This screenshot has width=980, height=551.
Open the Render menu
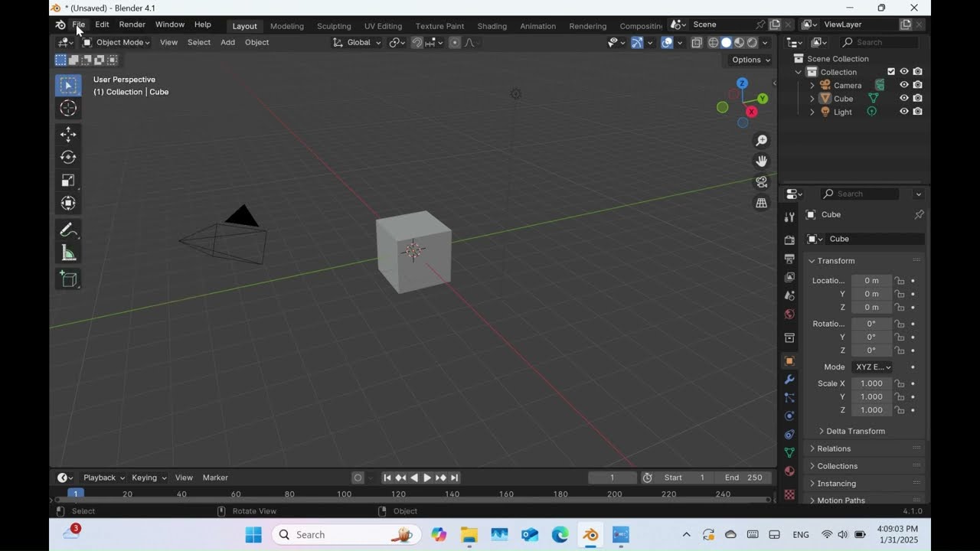132,24
